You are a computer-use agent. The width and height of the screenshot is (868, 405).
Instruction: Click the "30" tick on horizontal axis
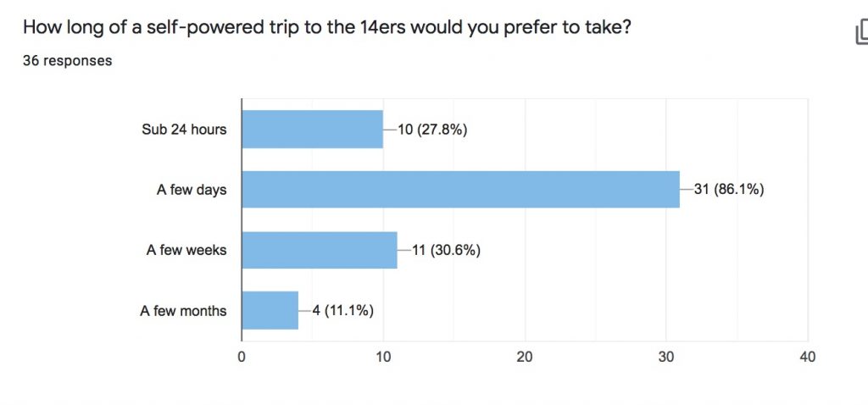coord(666,357)
